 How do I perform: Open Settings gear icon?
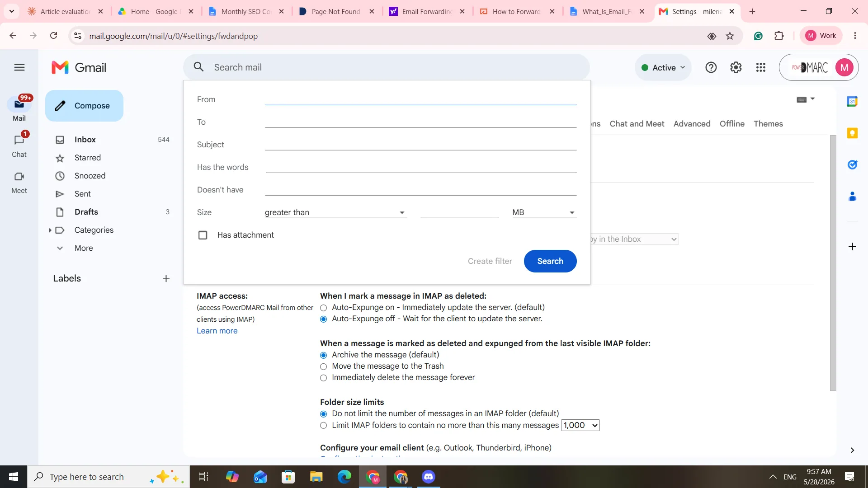point(736,68)
